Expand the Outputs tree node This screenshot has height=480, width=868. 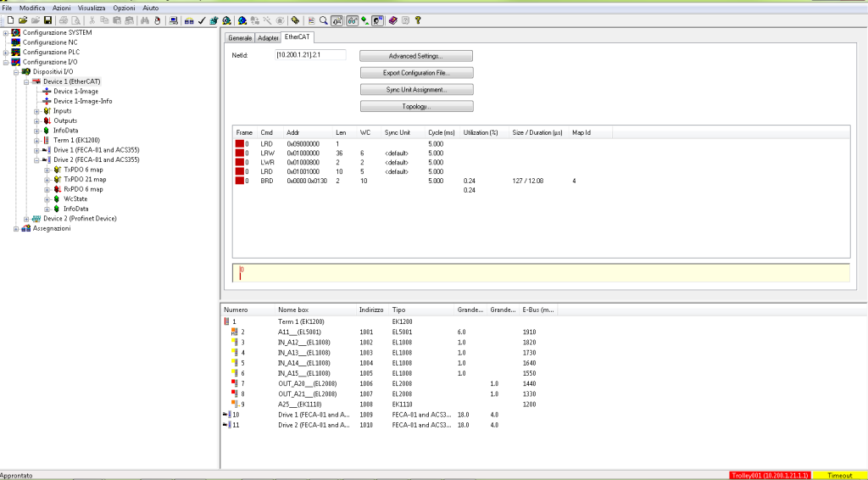pyautogui.click(x=36, y=120)
